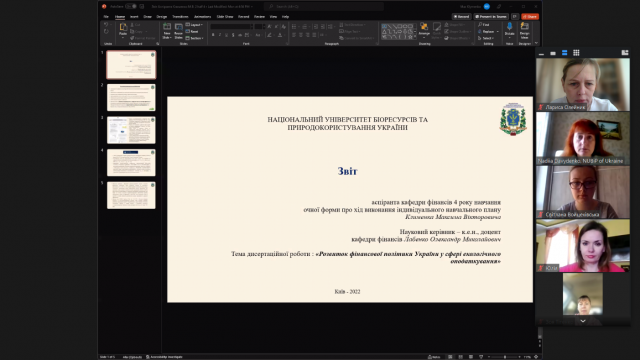Image resolution: width=640 pixels, height=360 pixels.
Task: Click the font color button
Action: tap(280, 35)
